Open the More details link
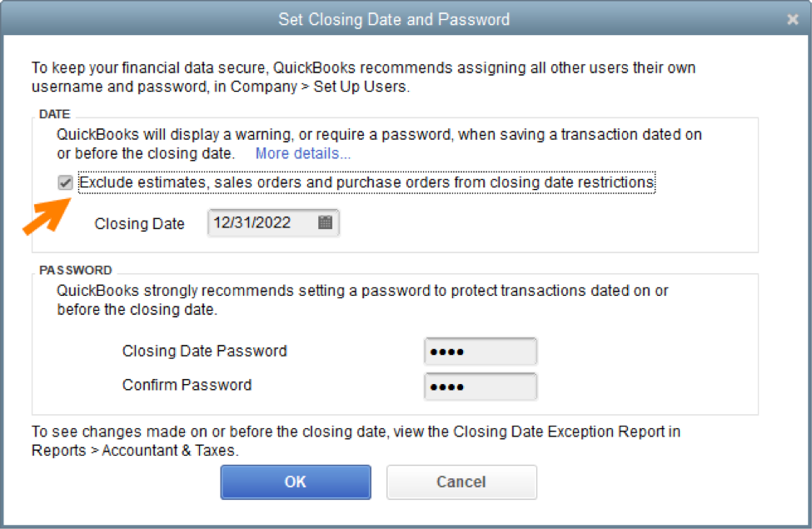This screenshot has height=529, width=812. (x=303, y=153)
